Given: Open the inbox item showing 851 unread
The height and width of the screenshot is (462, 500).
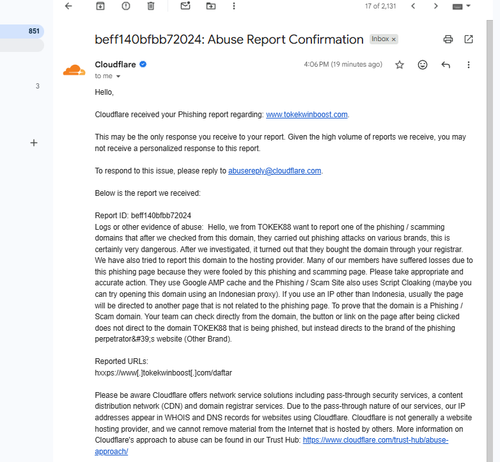Looking at the screenshot, I should click(22, 31).
